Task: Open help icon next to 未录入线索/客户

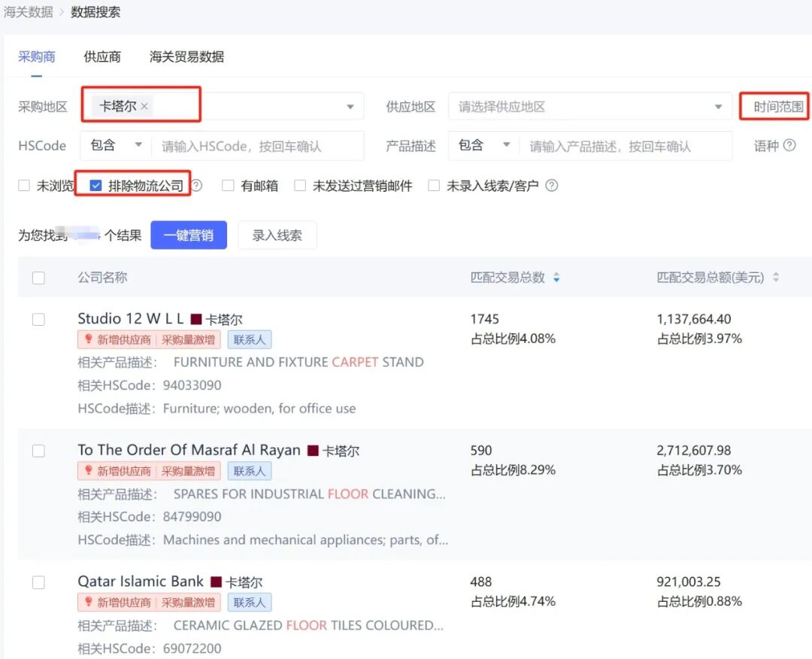Action: tap(552, 185)
